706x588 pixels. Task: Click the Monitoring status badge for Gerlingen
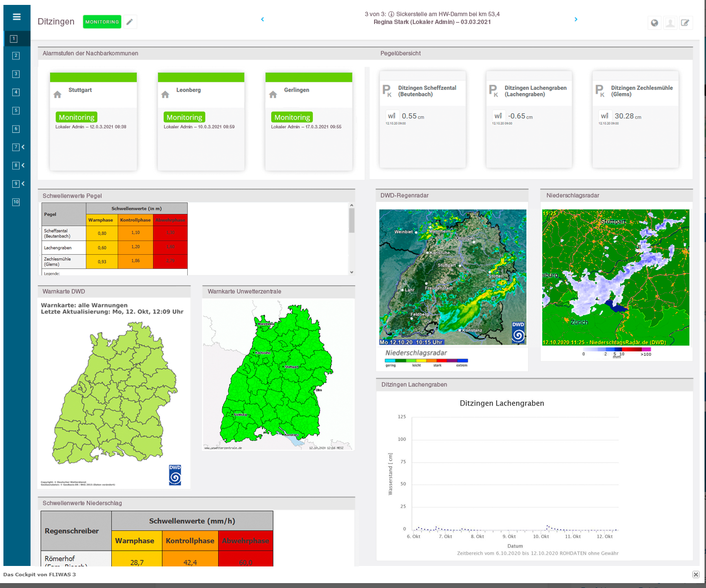(x=292, y=117)
